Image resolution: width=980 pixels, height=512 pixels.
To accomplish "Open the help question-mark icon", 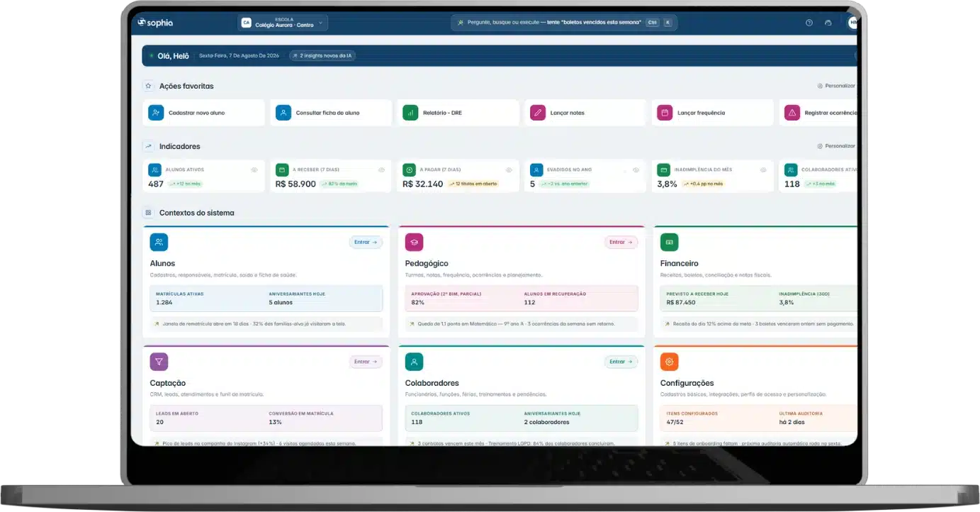I will pos(809,23).
